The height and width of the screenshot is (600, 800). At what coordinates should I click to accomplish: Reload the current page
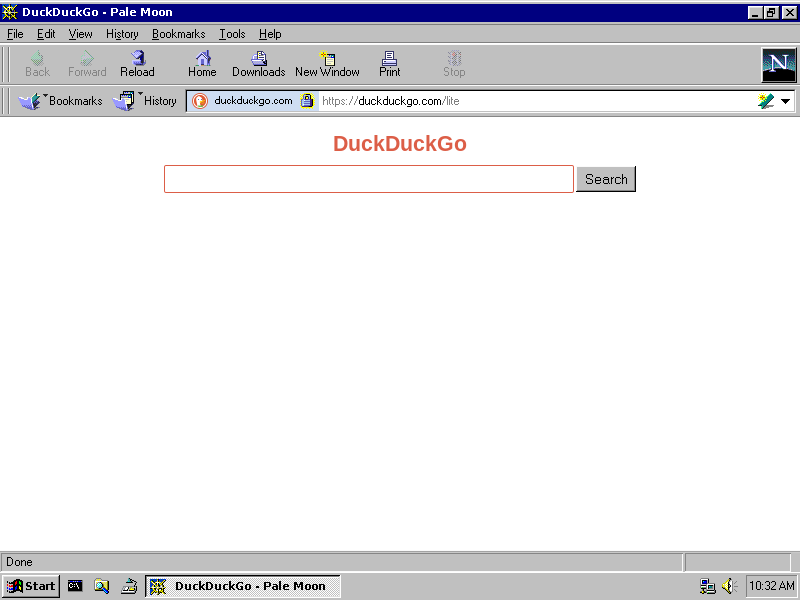137,62
